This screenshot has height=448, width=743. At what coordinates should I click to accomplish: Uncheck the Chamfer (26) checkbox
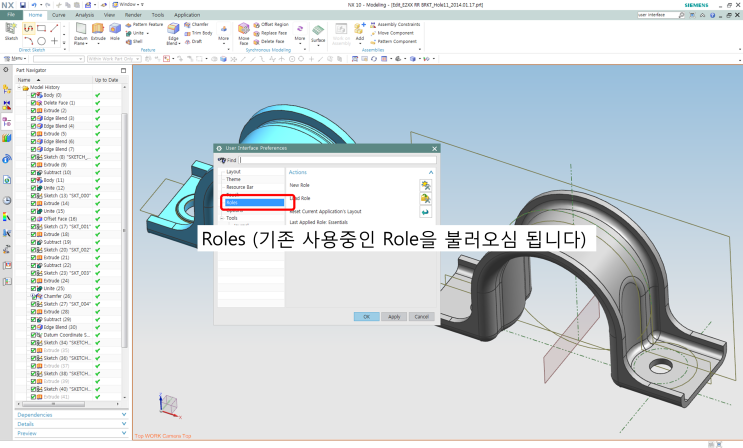34,296
